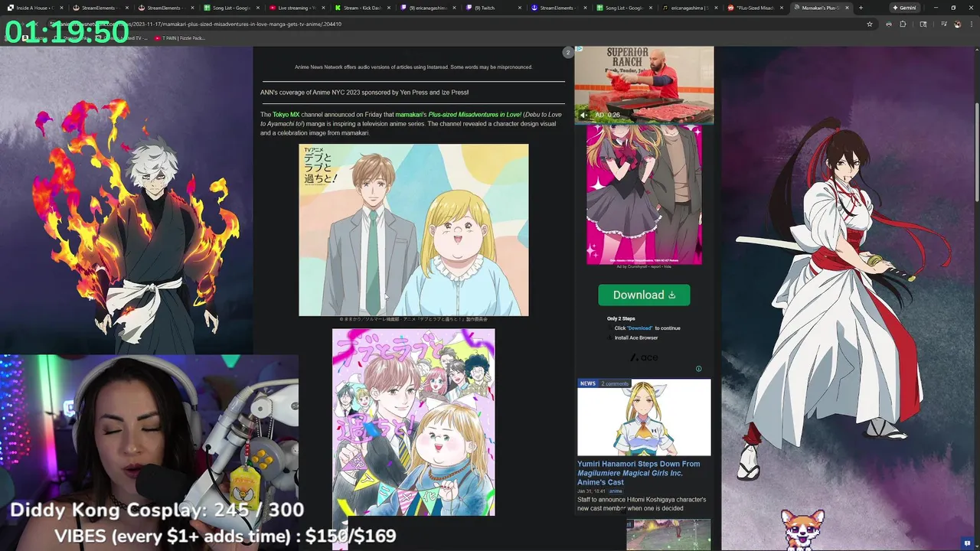Open the (9) Twitch tab
This screenshot has height=551, width=980.
click(x=494, y=8)
